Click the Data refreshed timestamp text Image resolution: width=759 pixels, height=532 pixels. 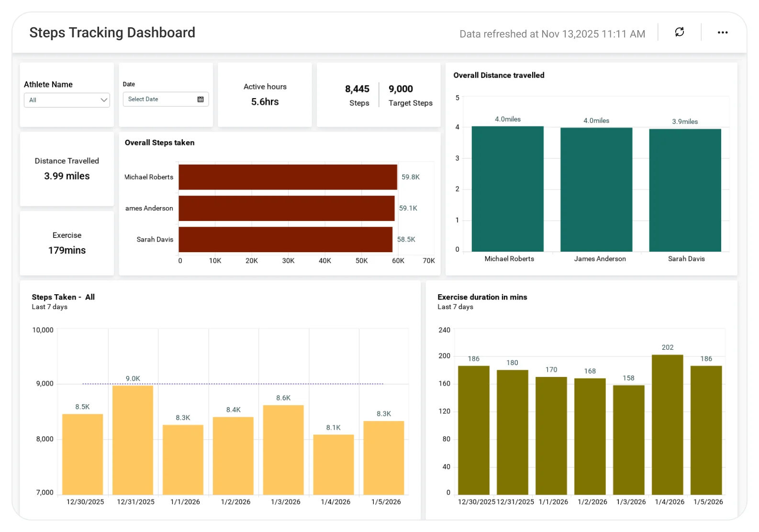tap(552, 34)
